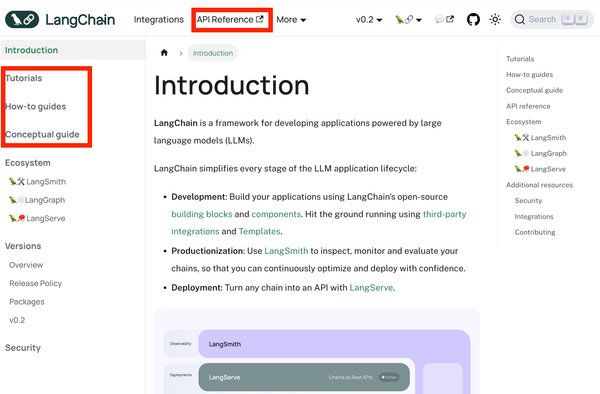The width and height of the screenshot is (600, 394).
Task: Click the Search input field
Action: 552,20
